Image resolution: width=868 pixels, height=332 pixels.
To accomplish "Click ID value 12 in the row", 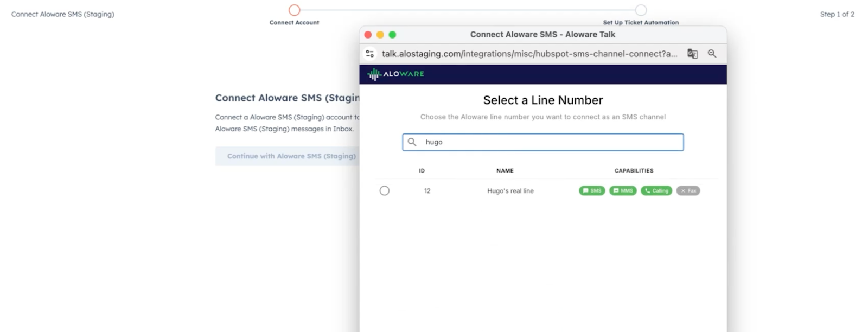I will coord(427,191).
